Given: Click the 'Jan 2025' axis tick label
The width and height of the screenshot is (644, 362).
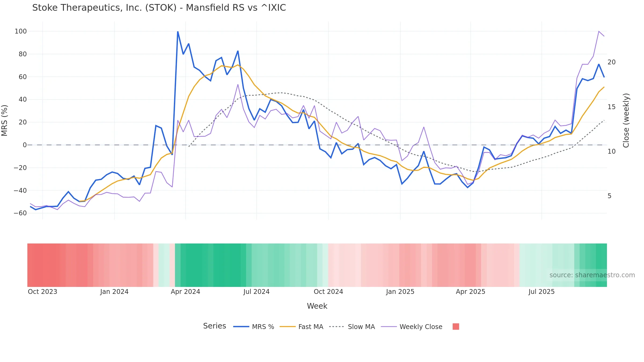Looking at the screenshot, I should [400, 292].
